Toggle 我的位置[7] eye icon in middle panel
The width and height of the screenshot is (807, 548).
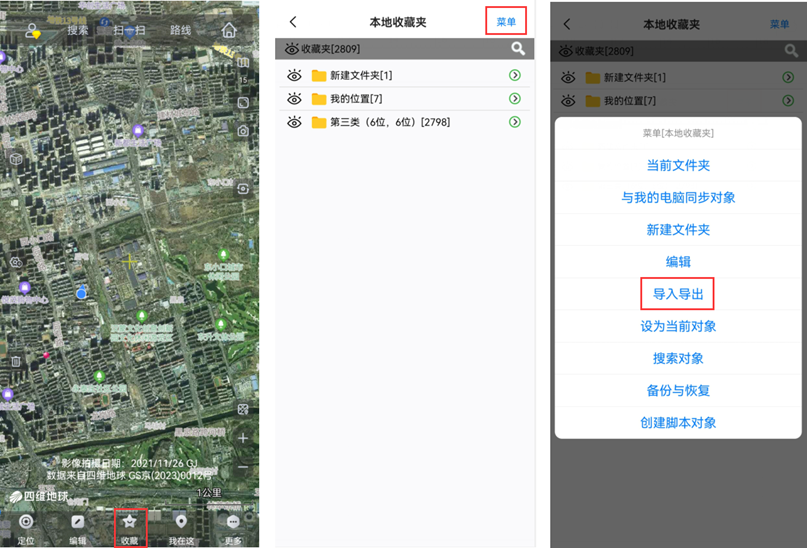pos(294,99)
